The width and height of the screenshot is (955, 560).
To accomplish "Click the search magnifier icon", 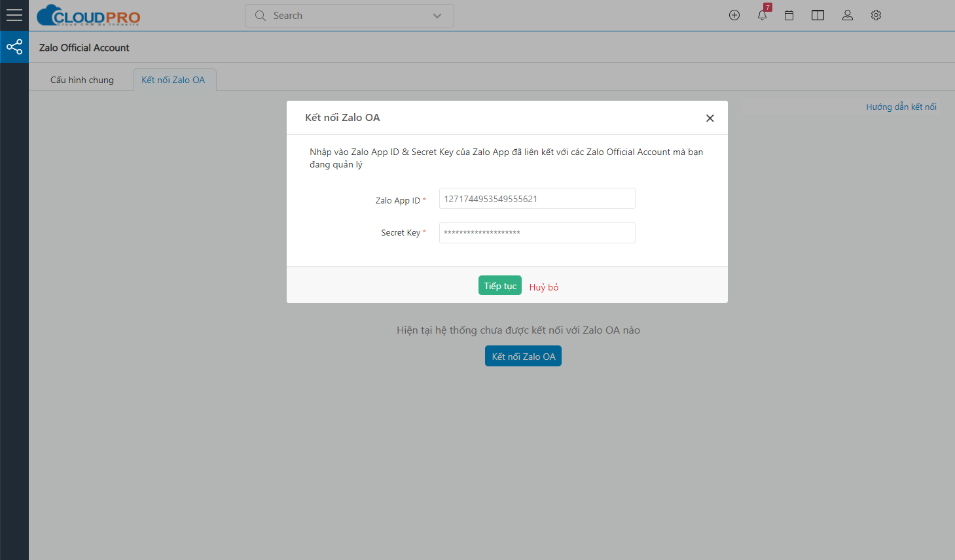I will [261, 16].
